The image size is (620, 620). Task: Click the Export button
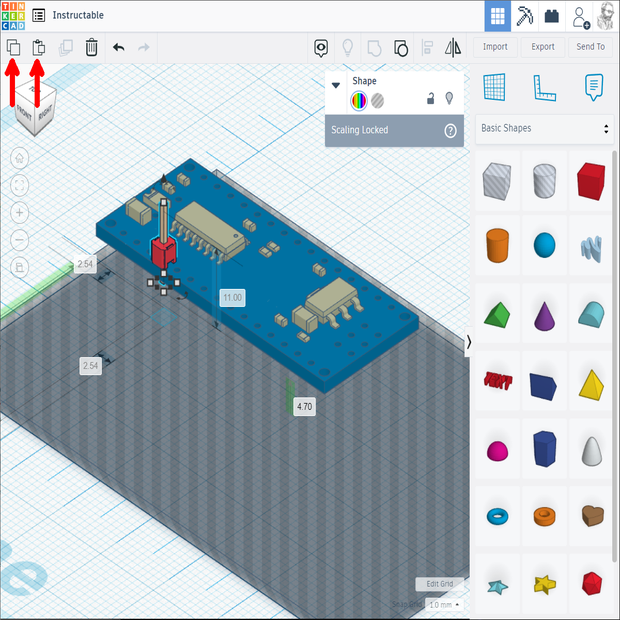(542, 47)
